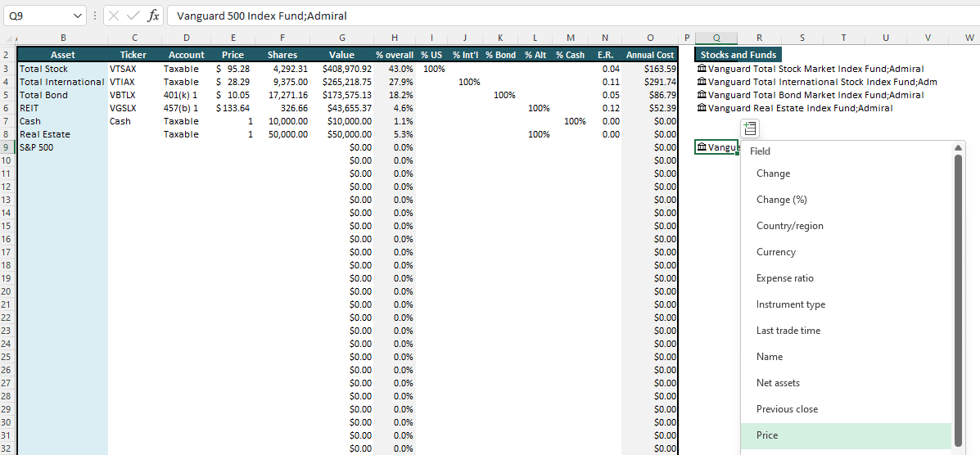The image size is (980, 455).
Task: Click the $265,218.75 value cell
Action: (342, 82)
